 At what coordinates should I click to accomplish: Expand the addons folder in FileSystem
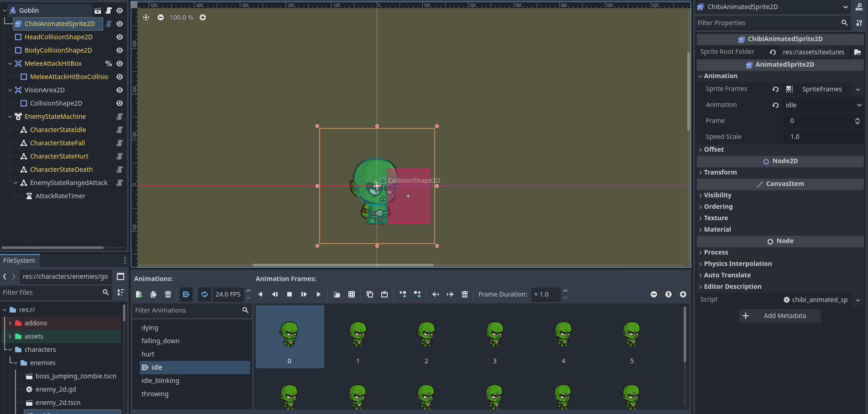coord(10,323)
